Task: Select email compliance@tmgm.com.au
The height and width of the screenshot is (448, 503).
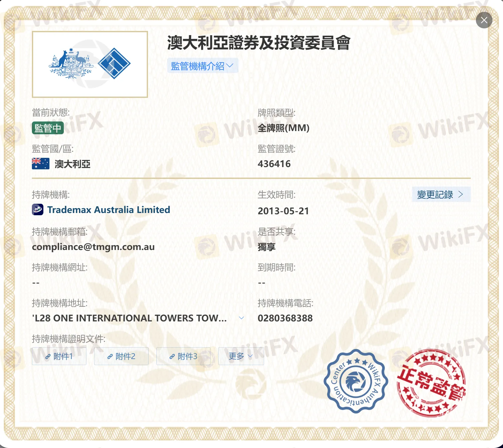Action: (93, 247)
